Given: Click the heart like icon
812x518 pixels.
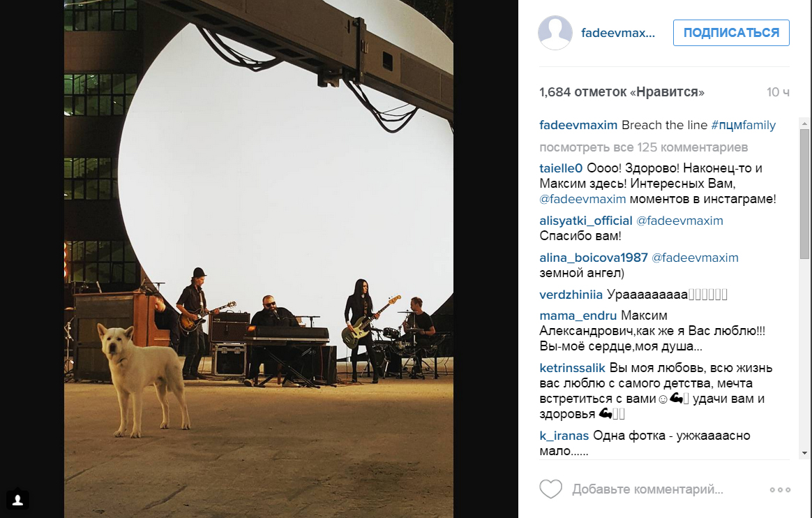Looking at the screenshot, I should pyautogui.click(x=550, y=489).
